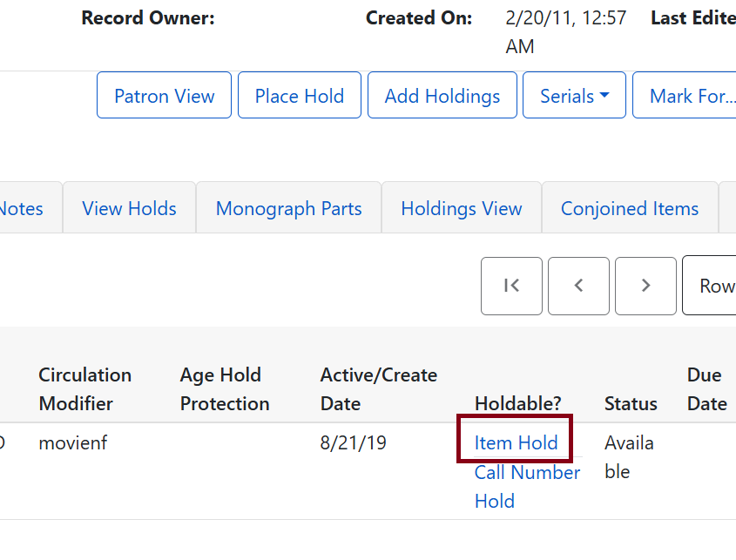Click the Place Hold button

pyautogui.click(x=299, y=96)
